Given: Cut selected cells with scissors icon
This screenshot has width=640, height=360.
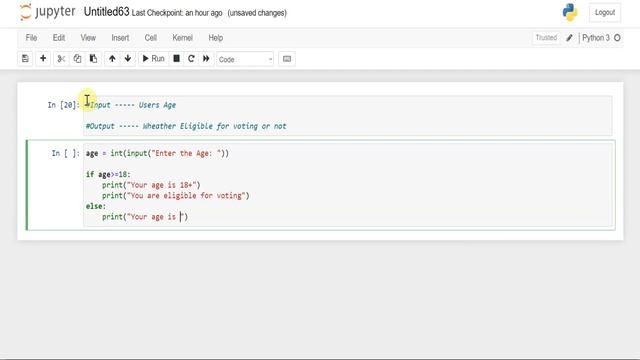Looking at the screenshot, I should coord(61,59).
